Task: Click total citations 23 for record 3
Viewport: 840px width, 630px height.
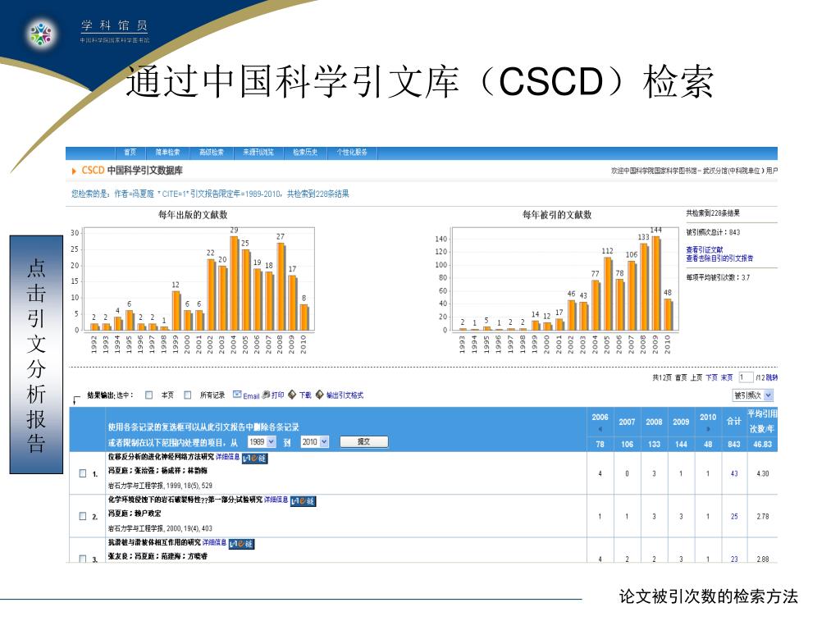Action: click(734, 559)
